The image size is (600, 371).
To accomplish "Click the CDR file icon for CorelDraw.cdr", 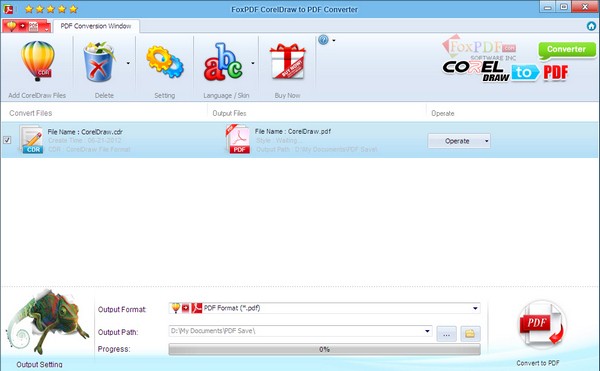I will [31, 140].
